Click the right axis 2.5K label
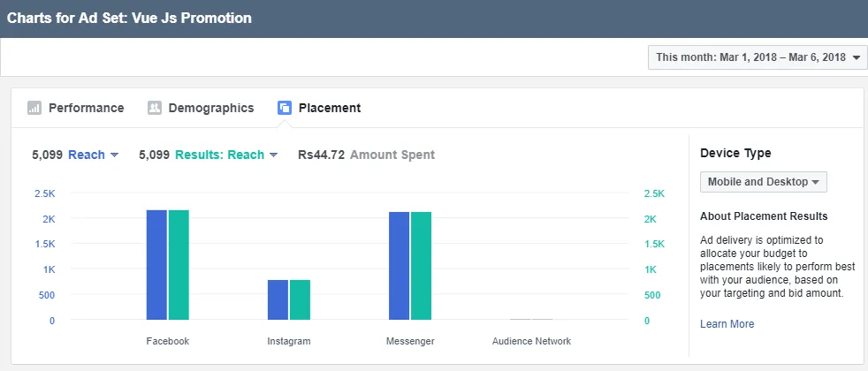This screenshot has width=868, height=371. [654, 193]
